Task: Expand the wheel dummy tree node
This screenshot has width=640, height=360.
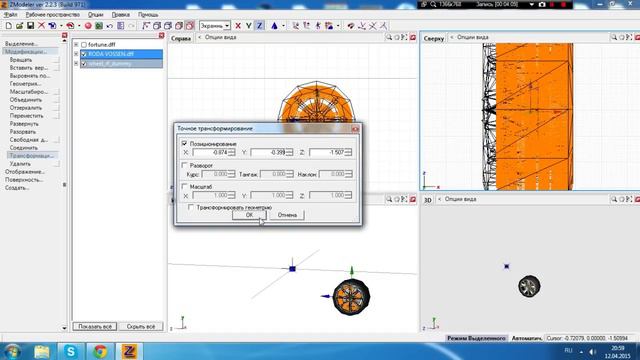Action: coord(76,64)
